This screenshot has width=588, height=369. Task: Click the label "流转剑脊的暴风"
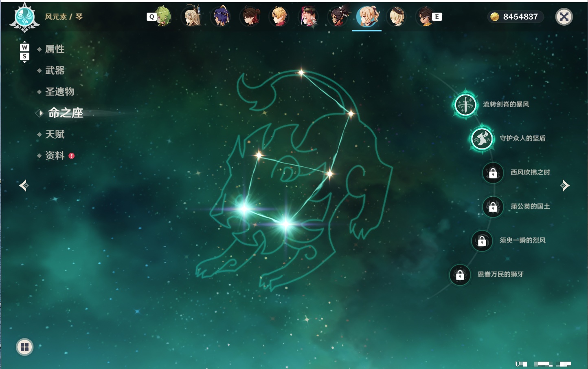[x=506, y=104]
